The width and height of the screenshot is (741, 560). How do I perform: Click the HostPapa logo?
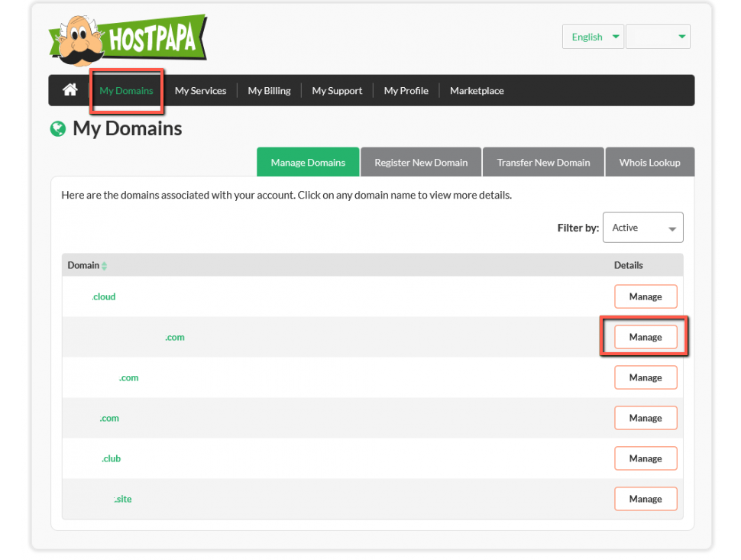(128, 40)
